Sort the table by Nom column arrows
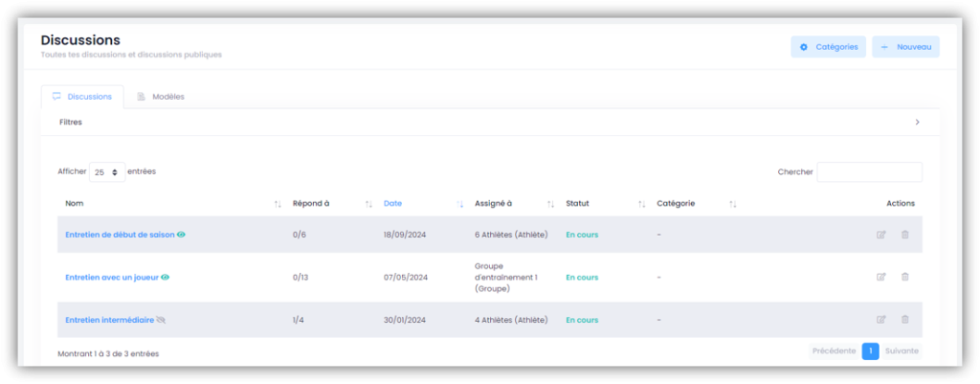980x384 pixels. [x=278, y=204]
